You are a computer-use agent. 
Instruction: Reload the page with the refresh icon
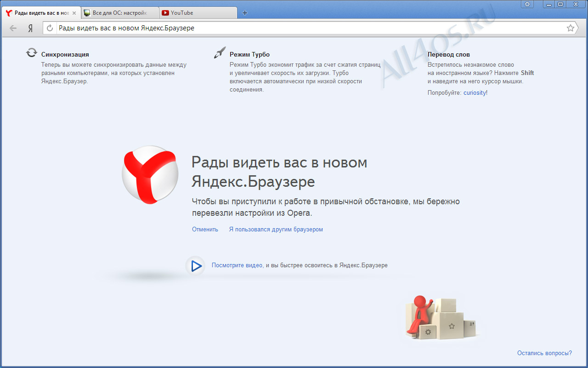coord(50,28)
